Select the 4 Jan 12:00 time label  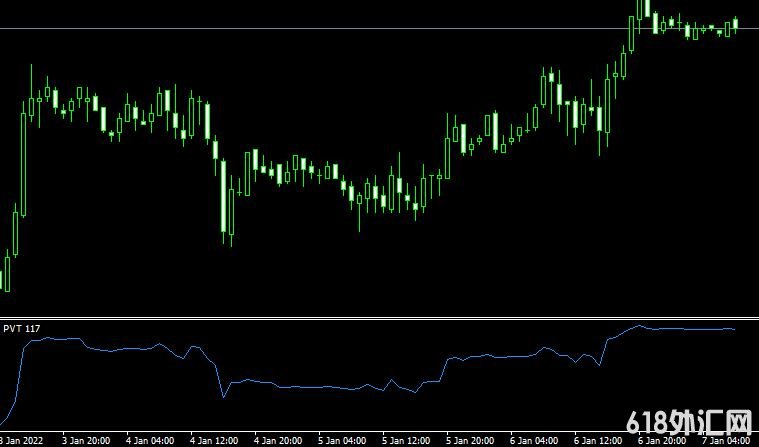coord(214,441)
